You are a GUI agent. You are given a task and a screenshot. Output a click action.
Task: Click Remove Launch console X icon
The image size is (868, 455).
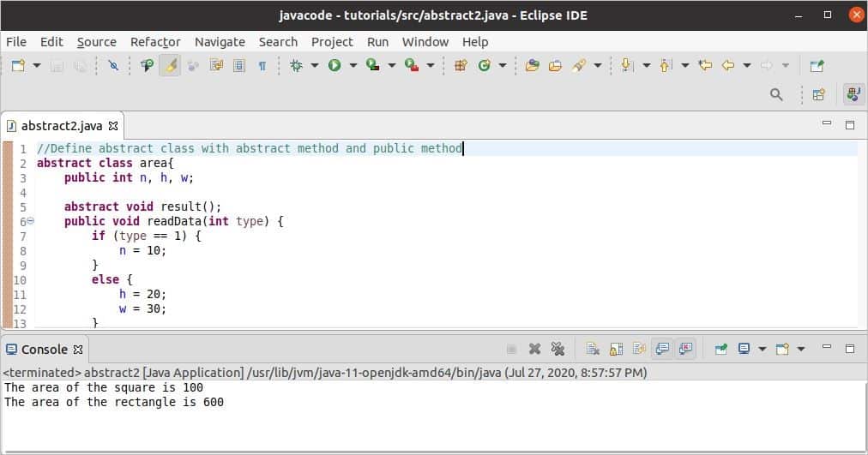[534, 349]
